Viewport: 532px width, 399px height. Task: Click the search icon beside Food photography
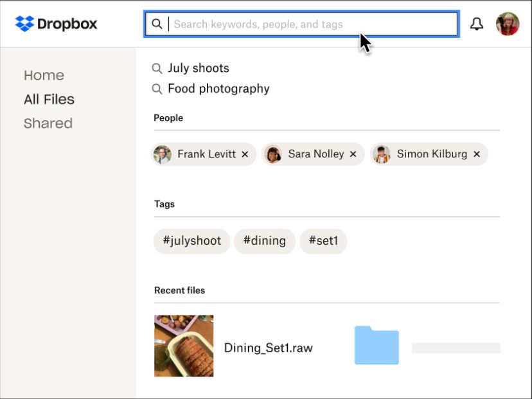[x=157, y=89]
